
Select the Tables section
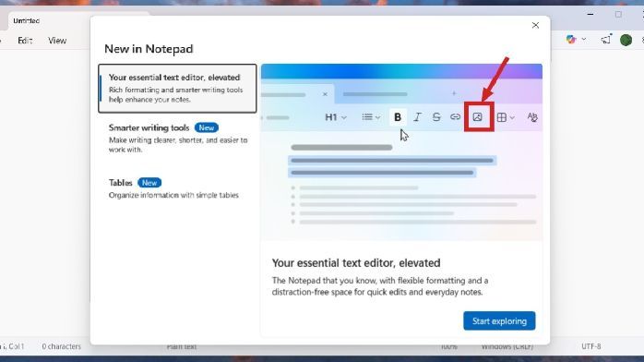[177, 188]
